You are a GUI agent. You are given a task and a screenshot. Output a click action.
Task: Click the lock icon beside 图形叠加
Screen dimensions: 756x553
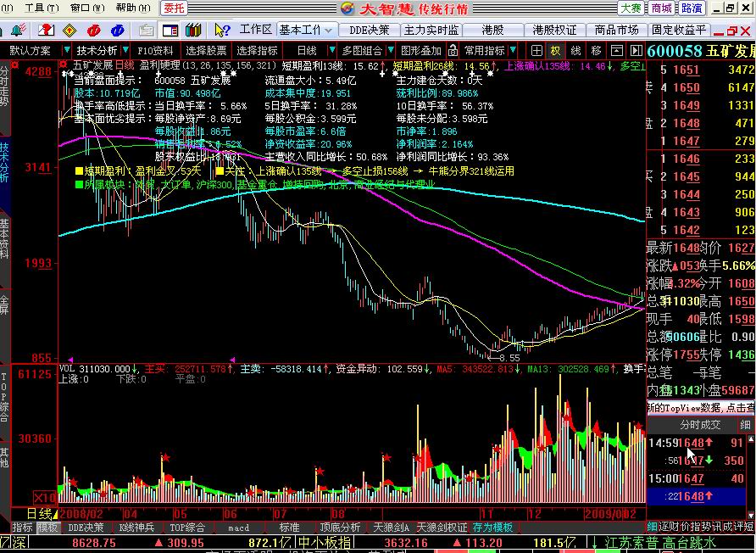453,50
